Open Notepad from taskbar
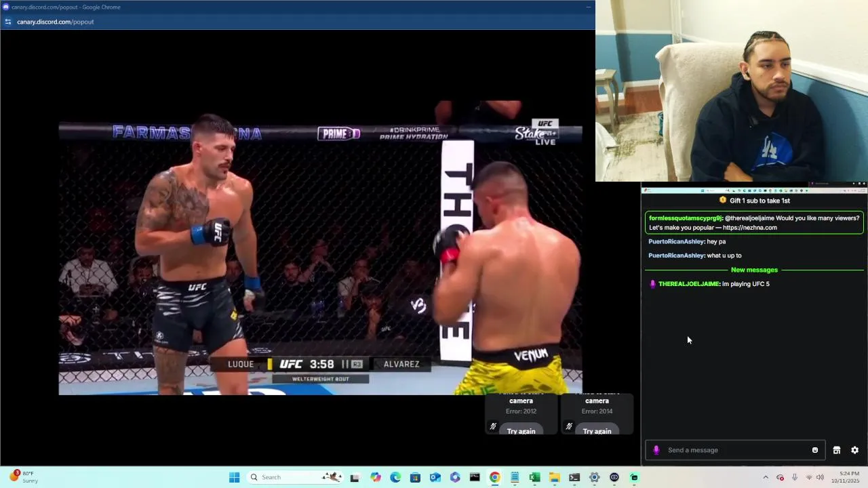The height and width of the screenshot is (488, 868). [x=515, y=477]
